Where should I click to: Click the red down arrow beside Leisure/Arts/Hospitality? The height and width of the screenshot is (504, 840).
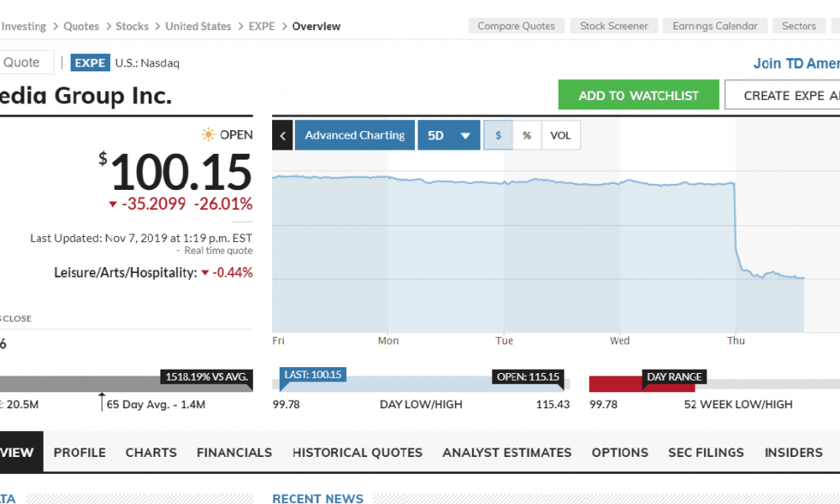(205, 273)
